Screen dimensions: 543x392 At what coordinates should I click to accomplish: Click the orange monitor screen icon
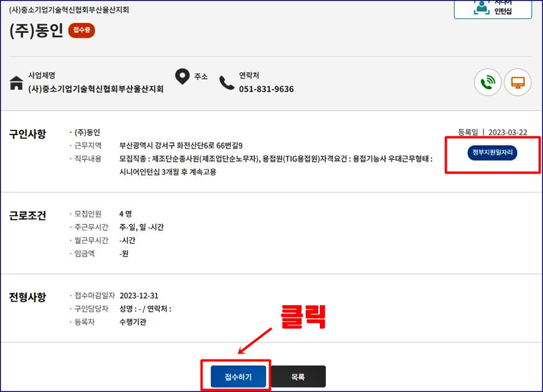[x=518, y=82]
